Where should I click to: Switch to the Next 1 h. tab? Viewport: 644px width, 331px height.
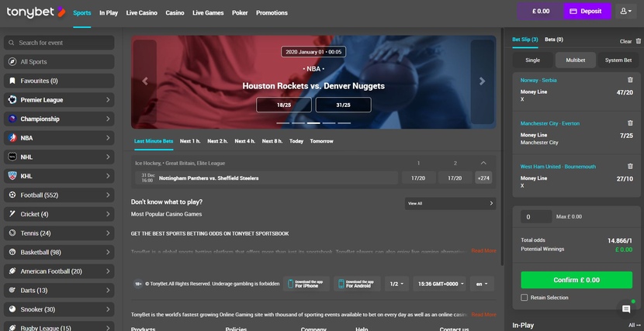[x=190, y=141]
